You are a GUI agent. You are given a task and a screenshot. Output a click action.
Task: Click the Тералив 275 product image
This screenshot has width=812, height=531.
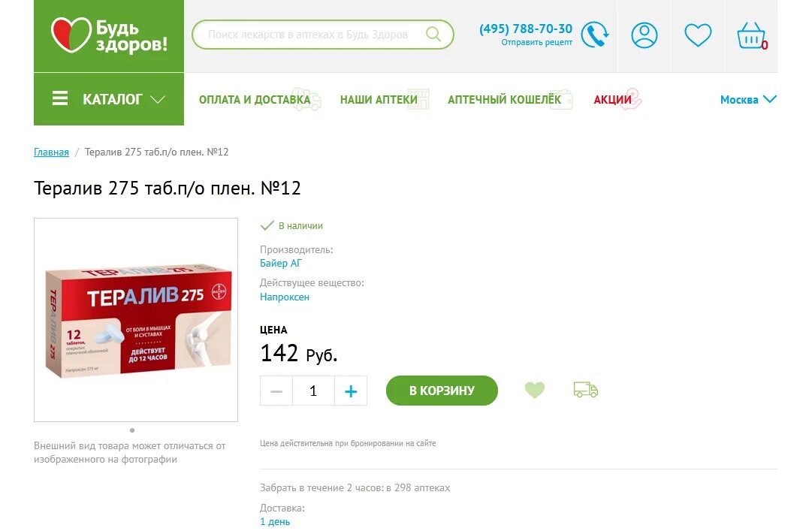pos(136,320)
